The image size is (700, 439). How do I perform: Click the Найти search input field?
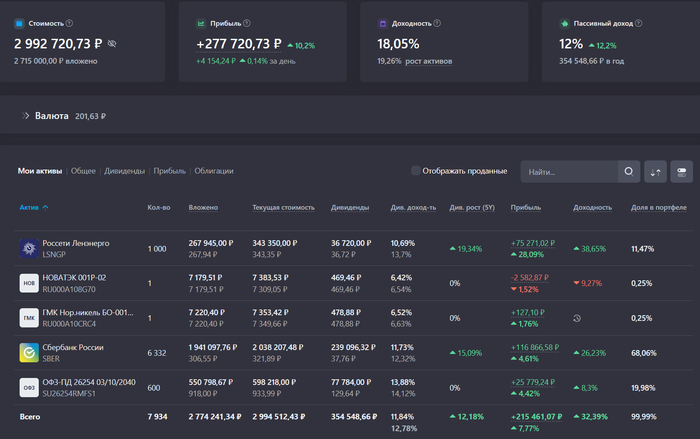coord(570,171)
